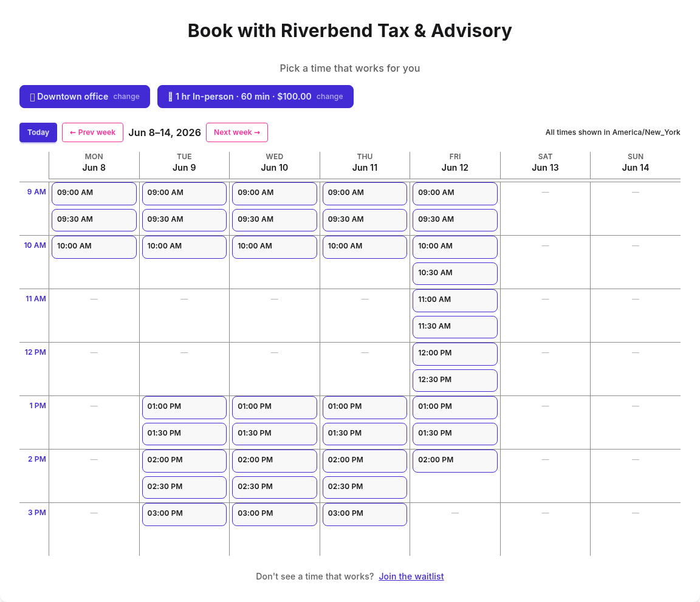Reserve Thursday Jun 11 01:30 PM slot
This screenshot has height=602, width=700.
click(365, 434)
